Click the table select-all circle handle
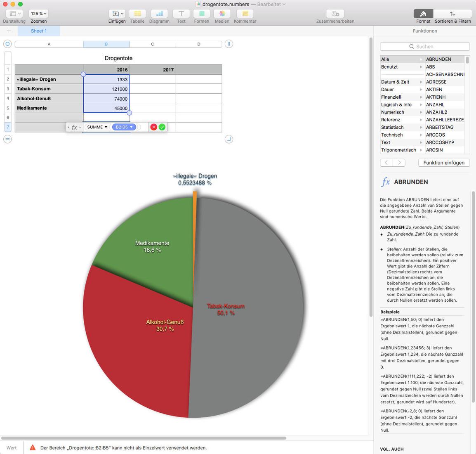Screen dimensions: 476x454 [7, 44]
